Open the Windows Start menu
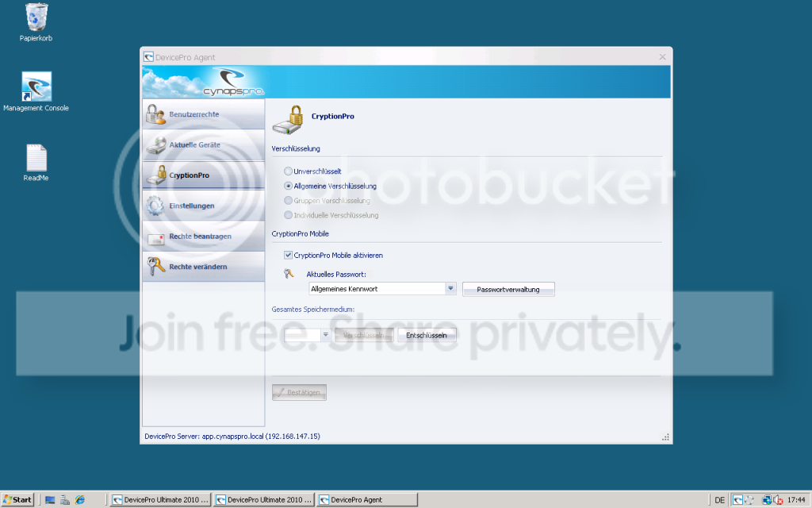Screen dimensions: 812x508 (17, 500)
